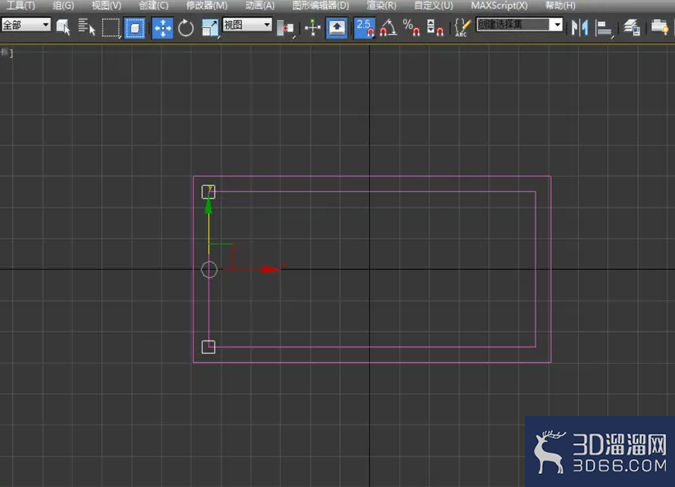Select the top-left vertex of inner spline
This screenshot has height=487, width=675.
pos(208,192)
